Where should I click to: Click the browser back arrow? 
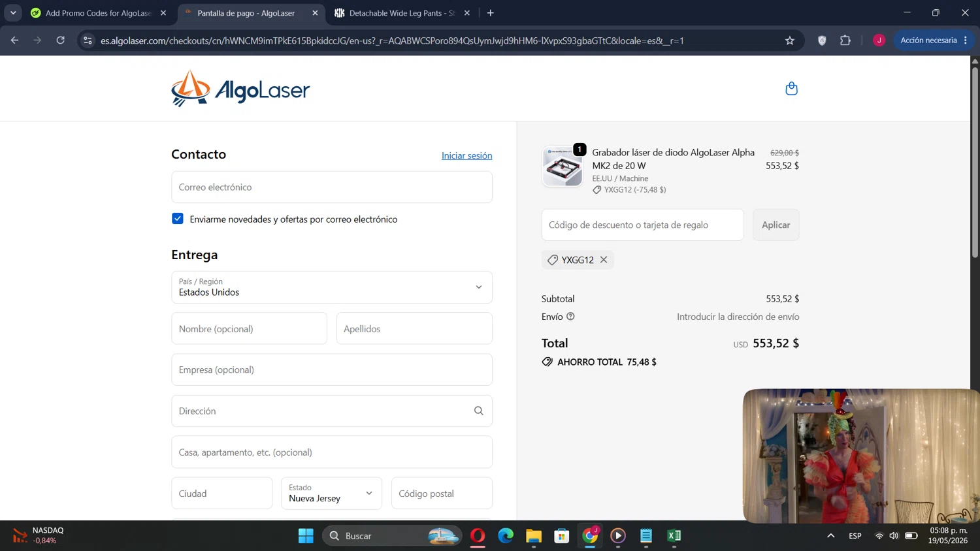point(14,40)
